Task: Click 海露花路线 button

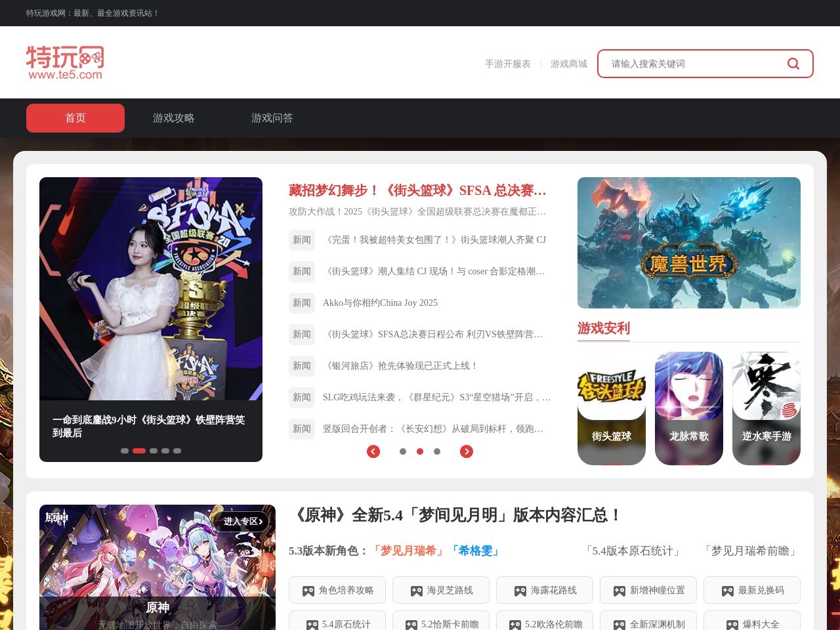Action: coord(545,590)
